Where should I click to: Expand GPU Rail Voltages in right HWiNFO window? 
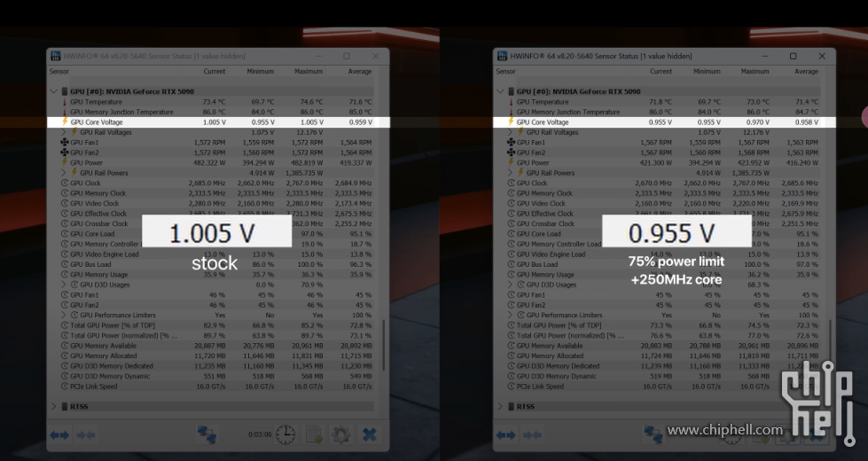510,132
